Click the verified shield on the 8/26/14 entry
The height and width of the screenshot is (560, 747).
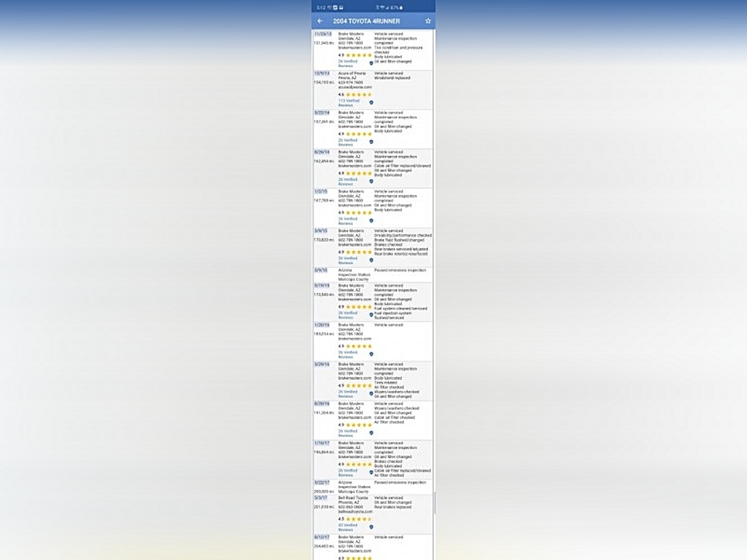point(371,181)
